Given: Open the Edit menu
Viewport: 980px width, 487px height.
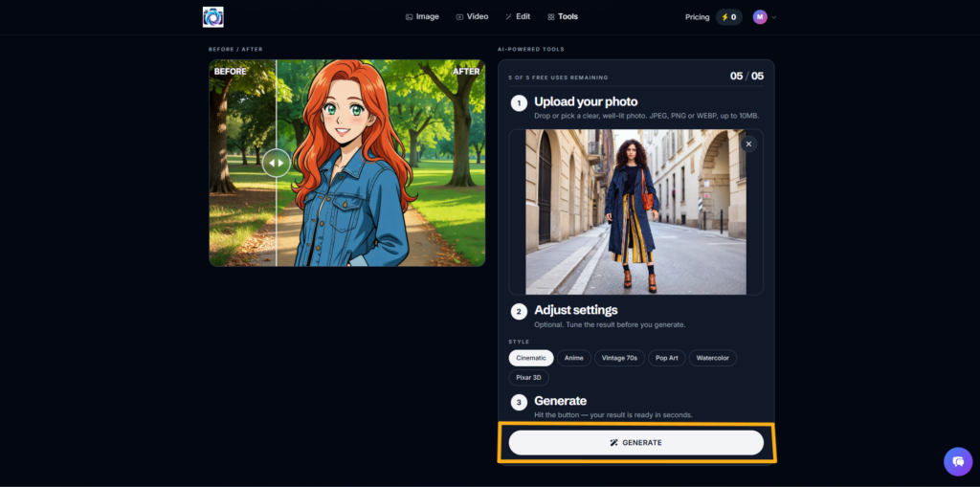Looking at the screenshot, I should coord(518,17).
